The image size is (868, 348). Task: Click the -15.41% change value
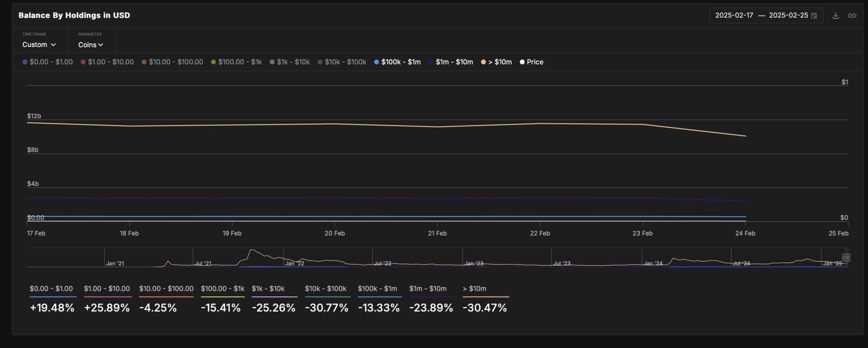(x=221, y=308)
